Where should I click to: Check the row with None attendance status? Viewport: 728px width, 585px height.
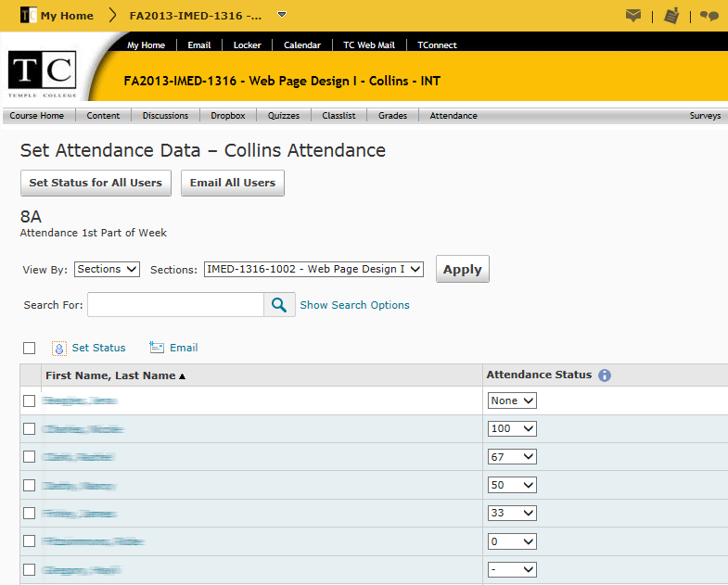(30, 401)
